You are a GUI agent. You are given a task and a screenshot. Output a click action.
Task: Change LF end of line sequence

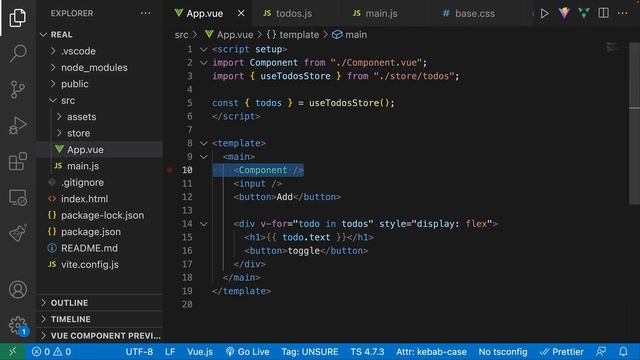[170, 351]
